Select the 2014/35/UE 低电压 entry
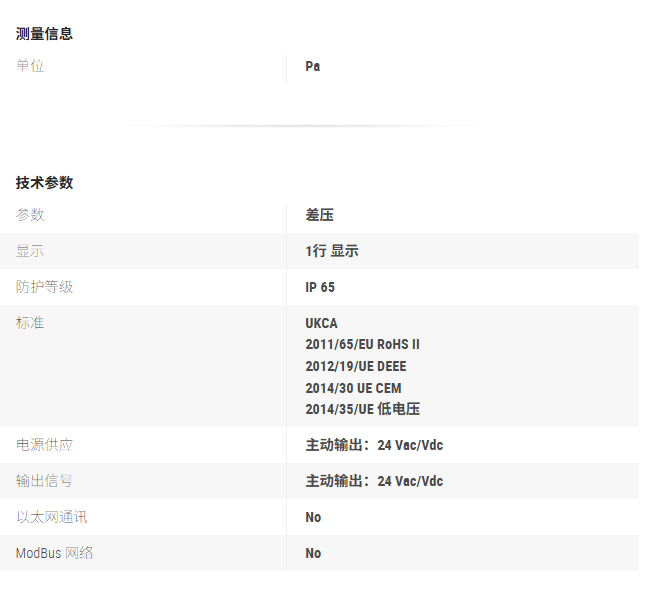The image size is (656, 596). 362,409
